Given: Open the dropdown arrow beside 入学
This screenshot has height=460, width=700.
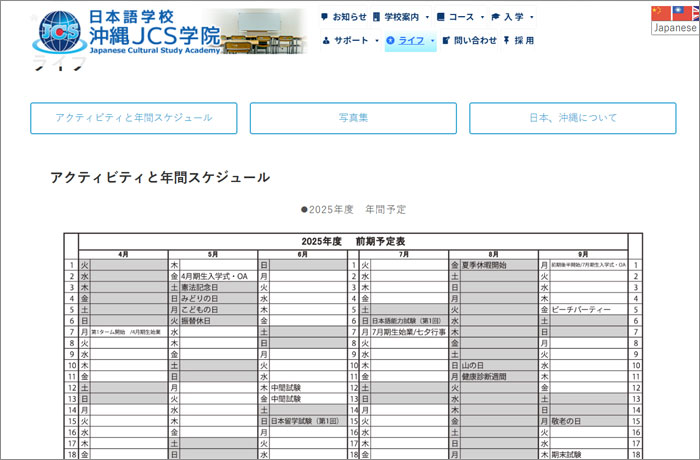Looking at the screenshot, I should point(531,17).
